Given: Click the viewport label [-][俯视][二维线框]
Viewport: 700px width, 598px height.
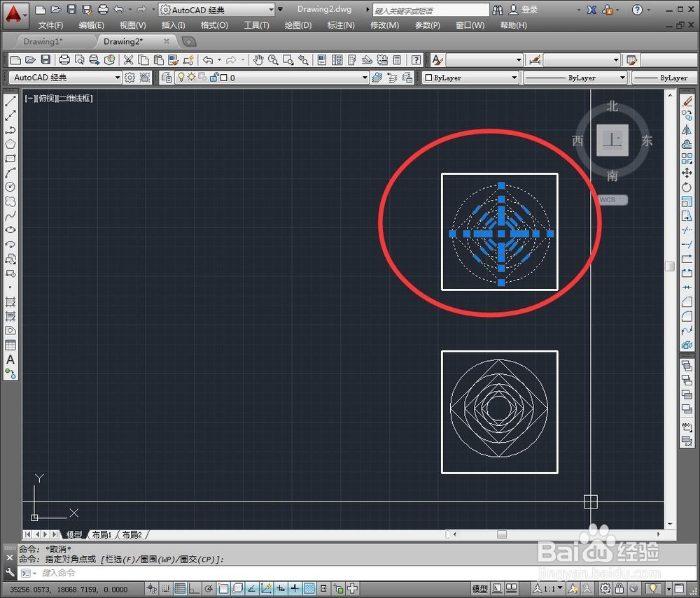Looking at the screenshot, I should pos(59,98).
